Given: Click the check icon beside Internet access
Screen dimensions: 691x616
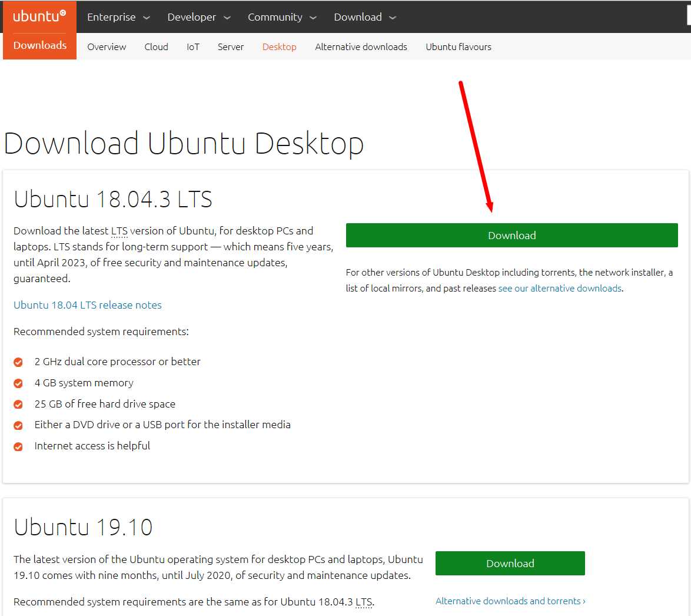Looking at the screenshot, I should [18, 446].
